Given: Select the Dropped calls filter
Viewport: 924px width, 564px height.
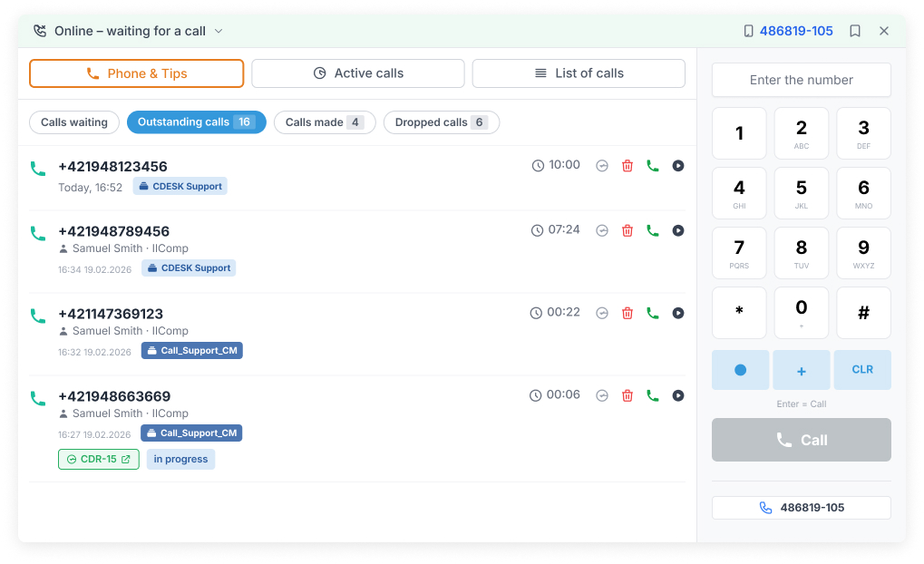Looking at the screenshot, I should tap(441, 122).
